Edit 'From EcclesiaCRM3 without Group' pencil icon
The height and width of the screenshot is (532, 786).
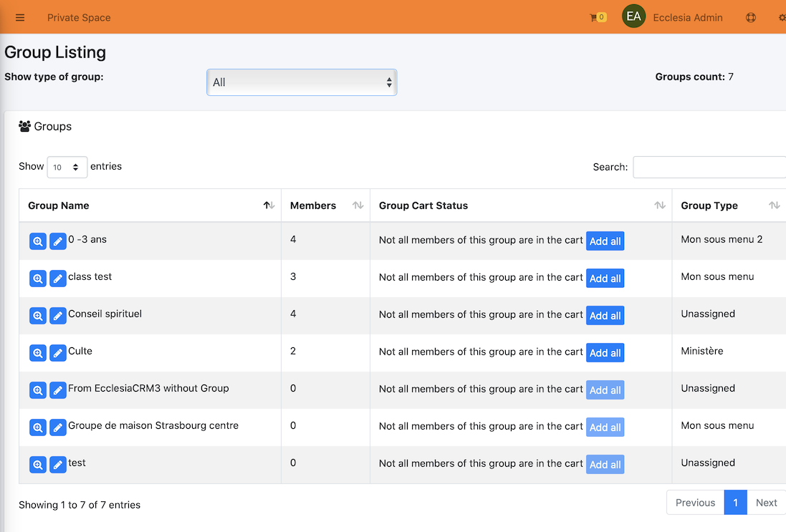point(58,390)
